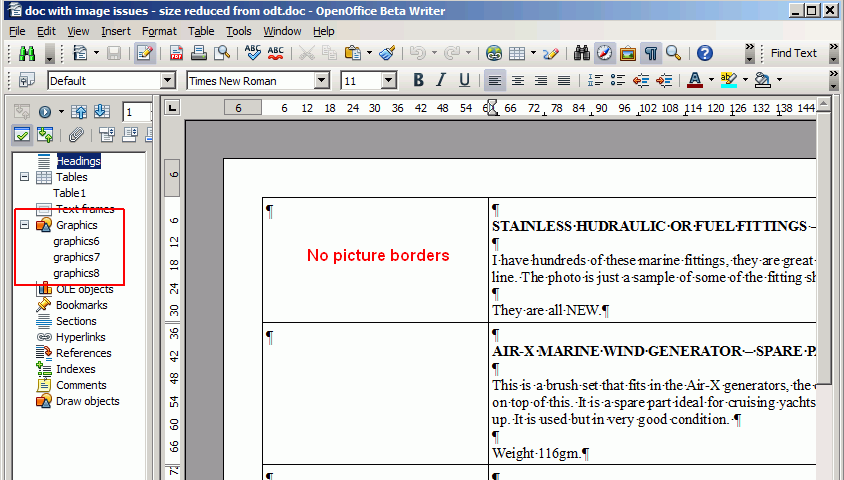
Task: Toggle Numbering list icon
Action: point(595,81)
